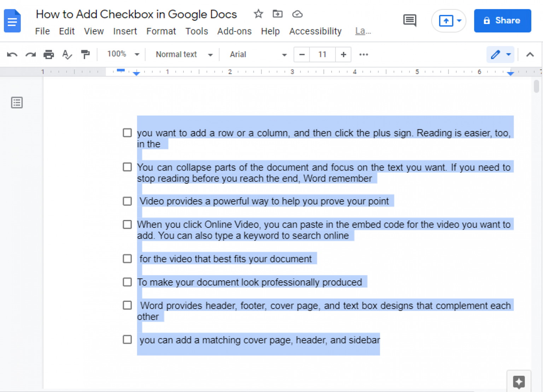Open the File menu

pos(42,31)
